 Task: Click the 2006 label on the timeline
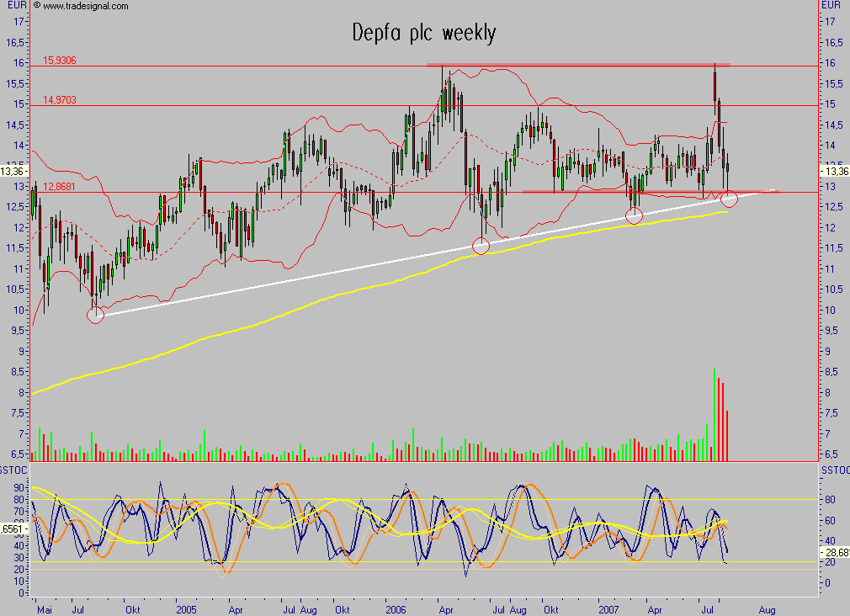click(396, 608)
